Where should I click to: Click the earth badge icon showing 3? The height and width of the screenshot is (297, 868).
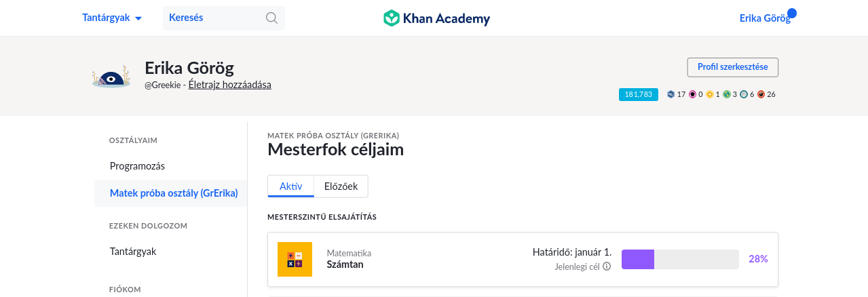[727, 94]
